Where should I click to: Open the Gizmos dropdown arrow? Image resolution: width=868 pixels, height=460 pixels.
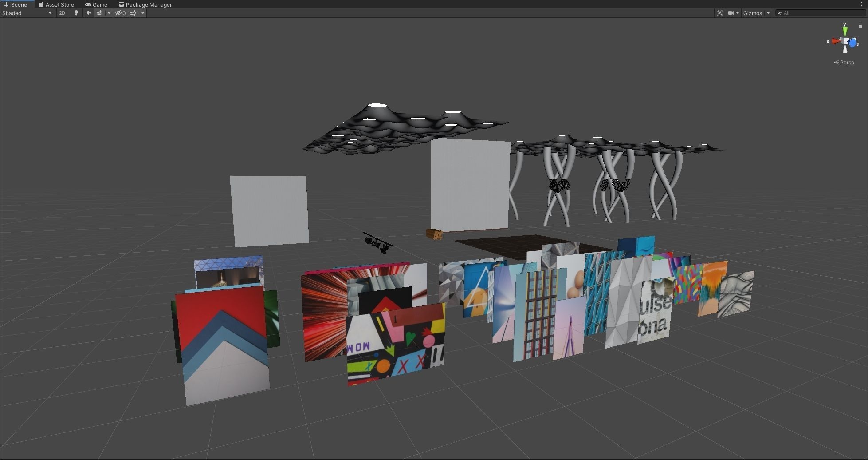click(768, 13)
